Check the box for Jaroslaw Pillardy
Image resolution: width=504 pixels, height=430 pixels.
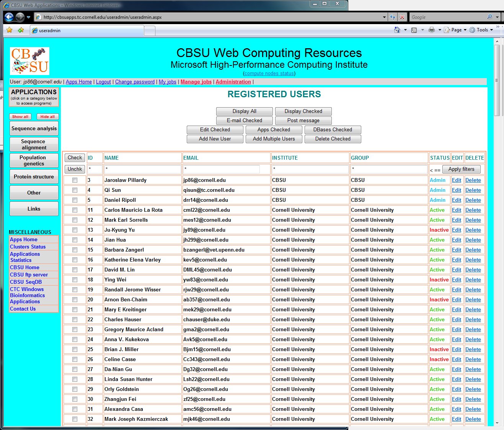(x=75, y=180)
